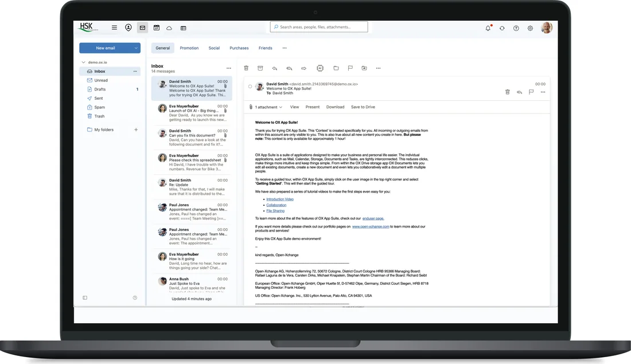631x364 pixels.
Task: Select the Unread folder
Action: click(110, 80)
